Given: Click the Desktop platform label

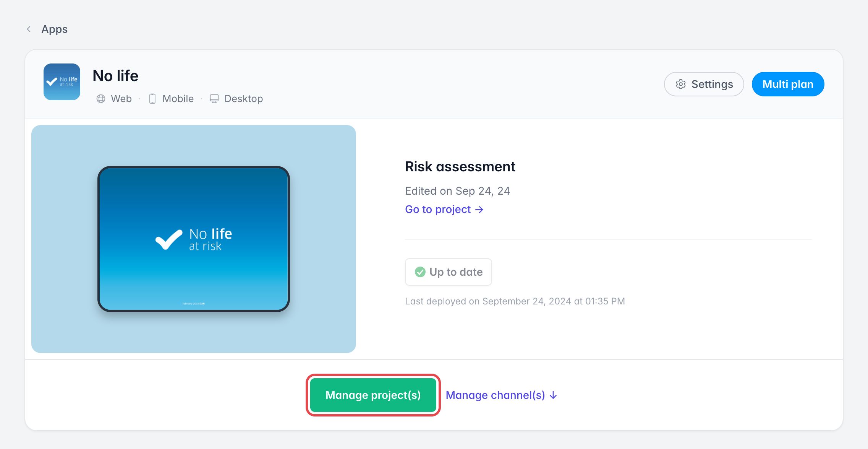Looking at the screenshot, I should pyautogui.click(x=243, y=99).
